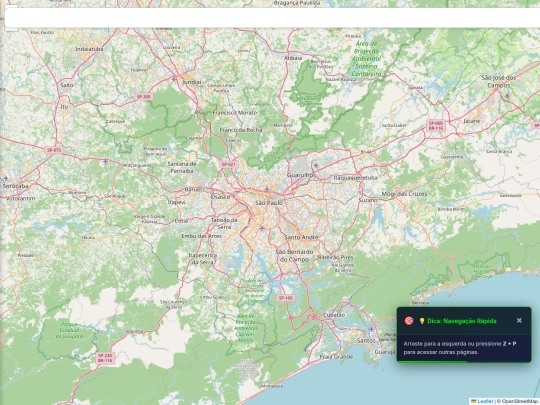This screenshot has width=540, height=405.
Task: Click the Embu das Artes label
Action: pos(201,236)
